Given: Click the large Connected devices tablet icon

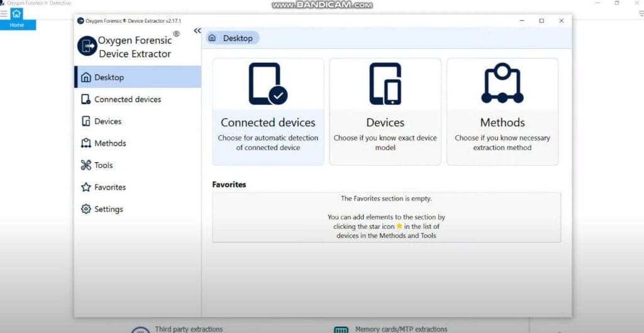Looking at the screenshot, I should [268, 84].
